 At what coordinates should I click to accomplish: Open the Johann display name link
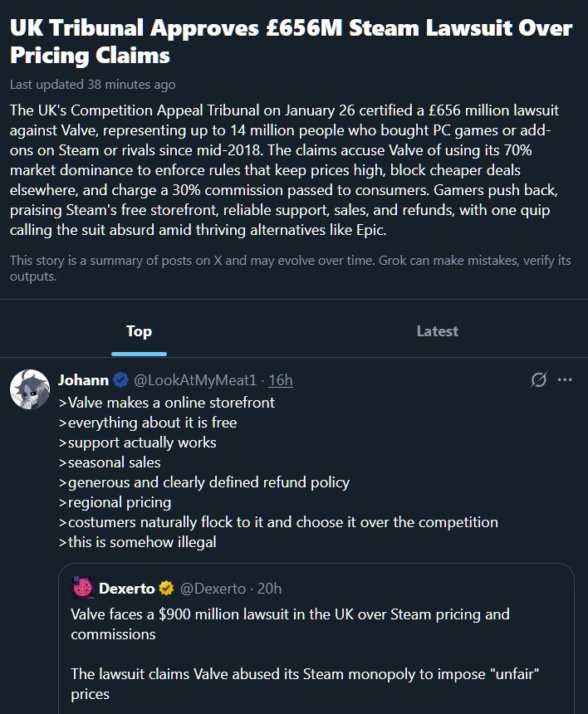[x=83, y=380]
